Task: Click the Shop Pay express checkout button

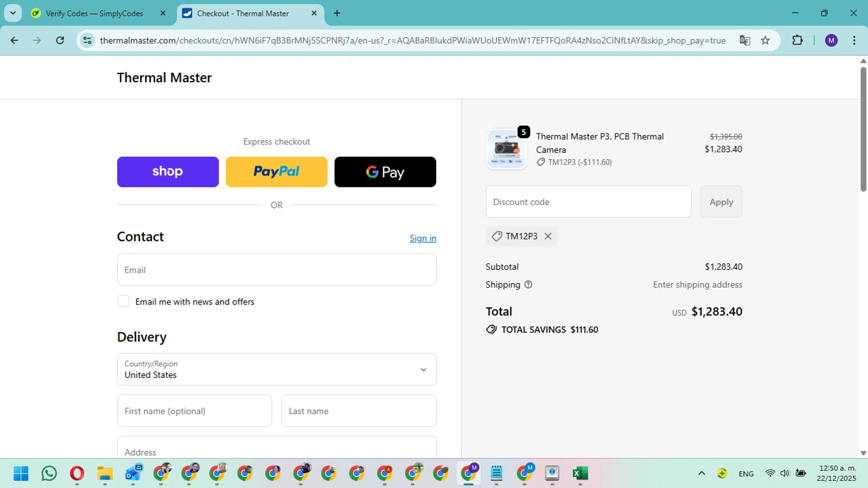Action: coord(168,172)
